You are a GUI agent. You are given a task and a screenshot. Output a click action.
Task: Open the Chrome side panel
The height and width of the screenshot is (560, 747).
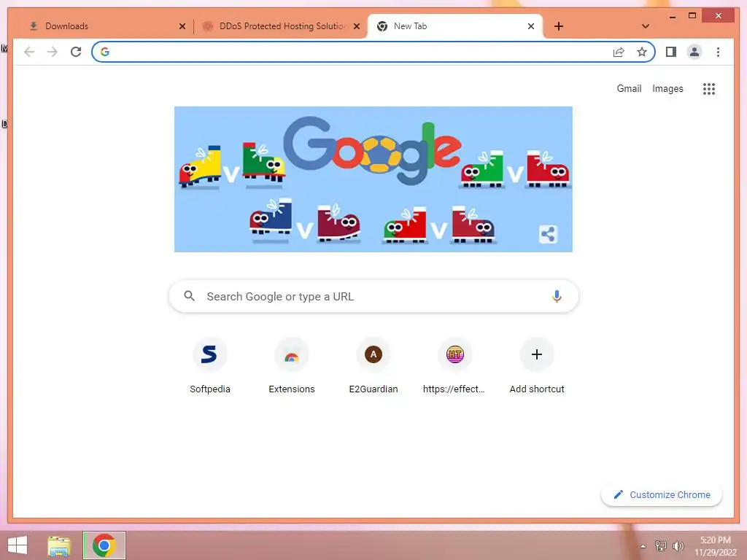click(x=671, y=52)
